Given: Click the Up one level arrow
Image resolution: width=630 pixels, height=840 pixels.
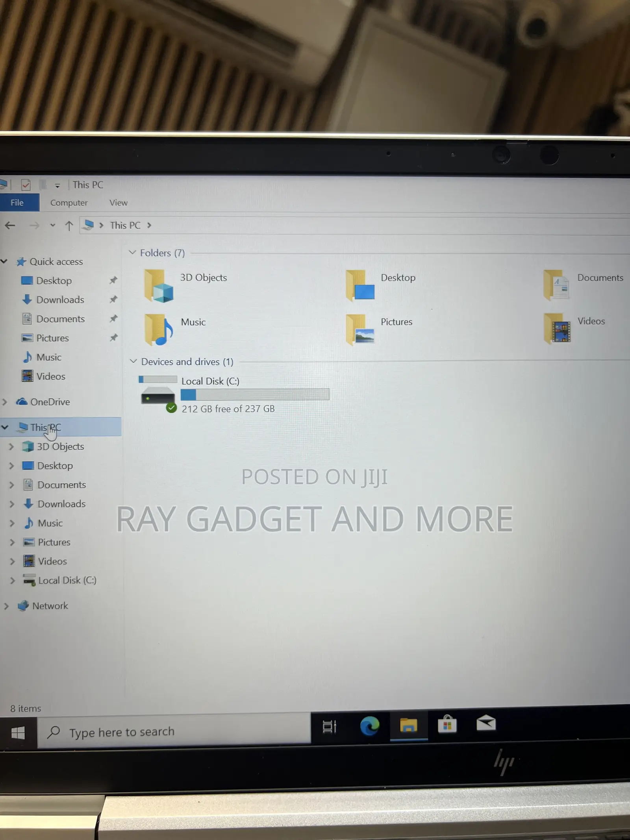Looking at the screenshot, I should tap(69, 226).
